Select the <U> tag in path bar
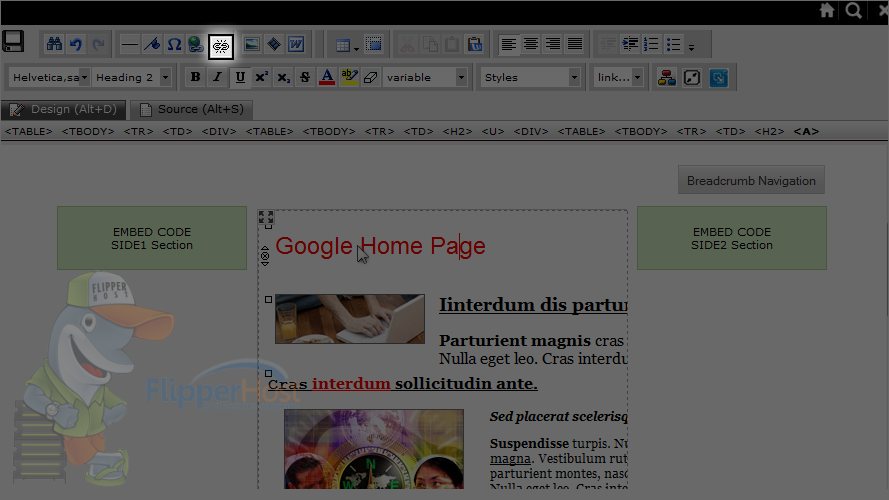889x500 pixels. [x=493, y=132]
